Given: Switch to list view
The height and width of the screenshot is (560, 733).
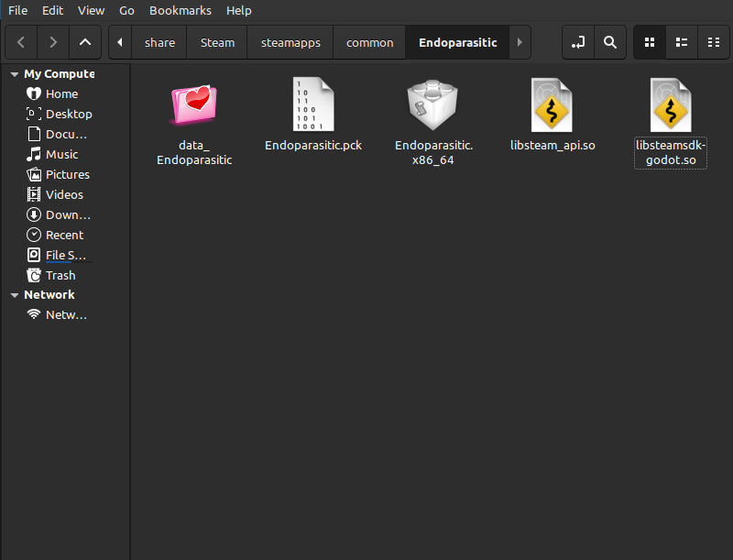Looking at the screenshot, I should tap(682, 42).
